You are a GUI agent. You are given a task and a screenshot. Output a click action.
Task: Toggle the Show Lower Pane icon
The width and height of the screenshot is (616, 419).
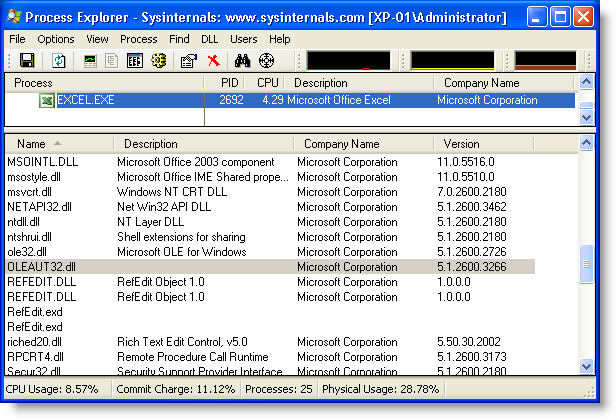point(135,60)
